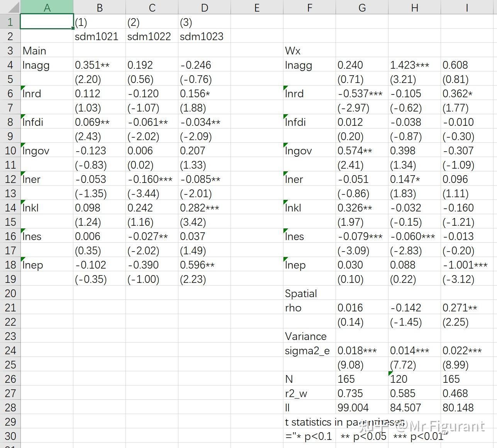Viewport: 497px width, 448px height.
Task: Select column D header
Action: [x=204, y=7]
